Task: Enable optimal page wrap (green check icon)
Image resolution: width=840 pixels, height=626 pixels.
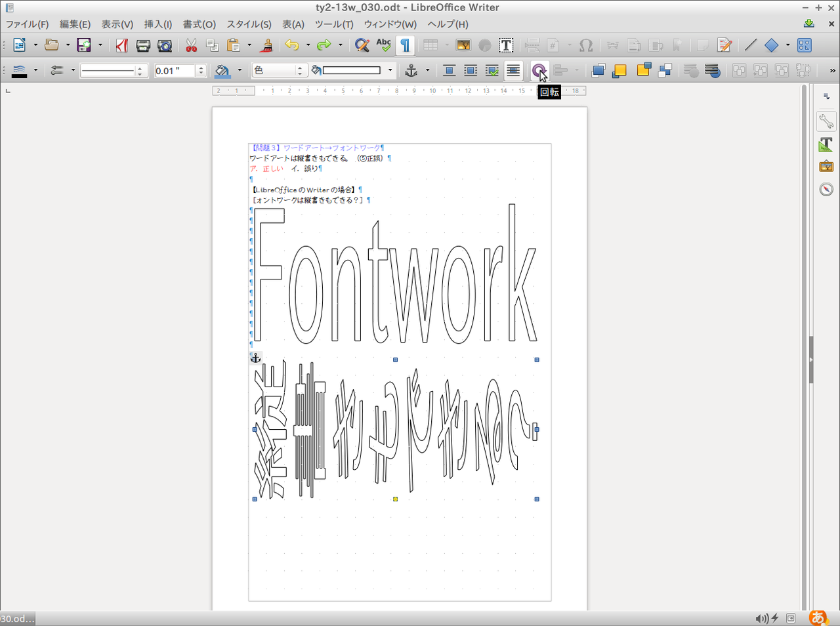Action: pos(492,71)
